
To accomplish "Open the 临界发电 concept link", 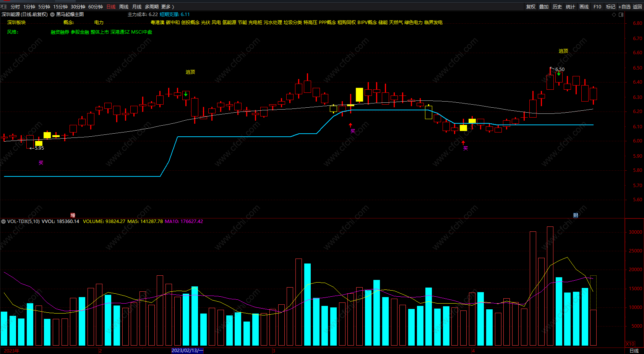I will (433, 23).
